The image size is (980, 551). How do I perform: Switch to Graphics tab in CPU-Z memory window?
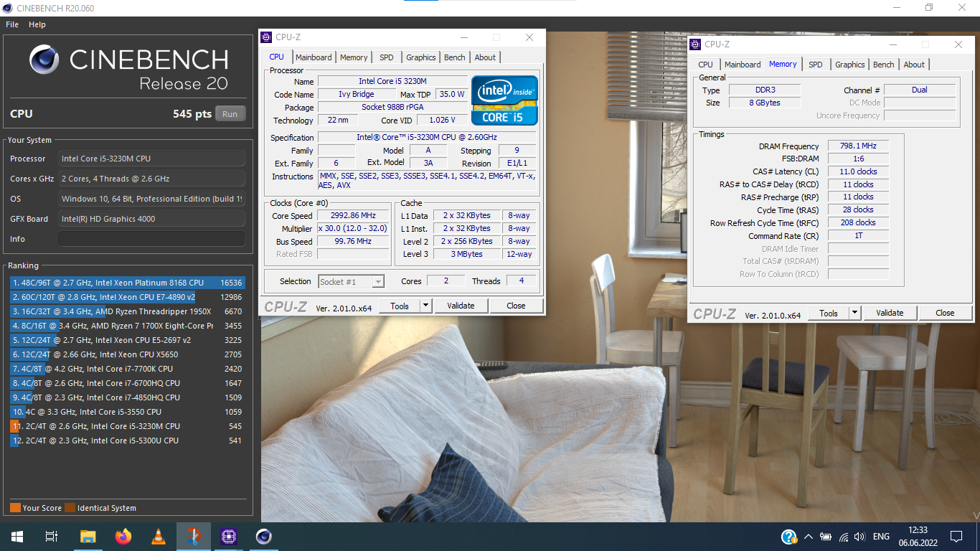pyautogui.click(x=850, y=65)
